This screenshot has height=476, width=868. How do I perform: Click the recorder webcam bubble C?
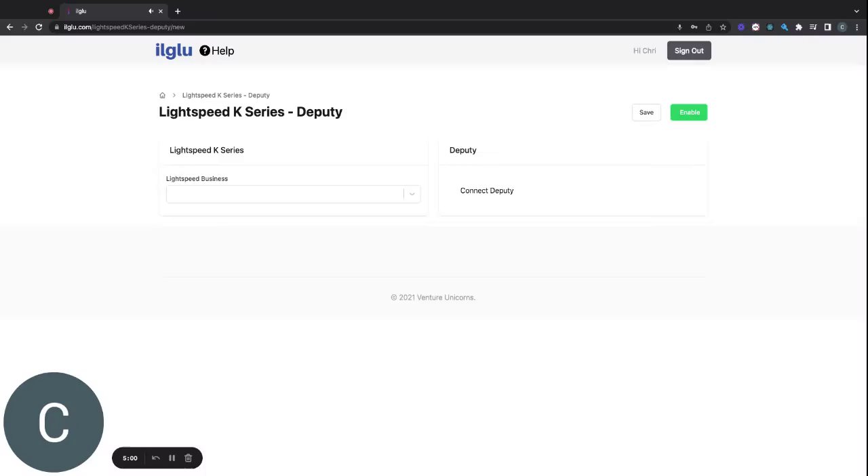click(x=54, y=422)
